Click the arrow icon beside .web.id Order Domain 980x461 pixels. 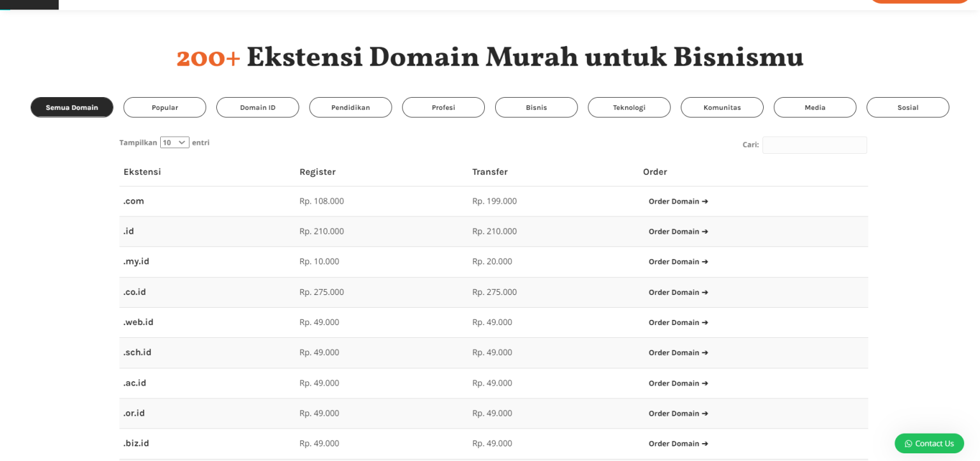click(705, 322)
